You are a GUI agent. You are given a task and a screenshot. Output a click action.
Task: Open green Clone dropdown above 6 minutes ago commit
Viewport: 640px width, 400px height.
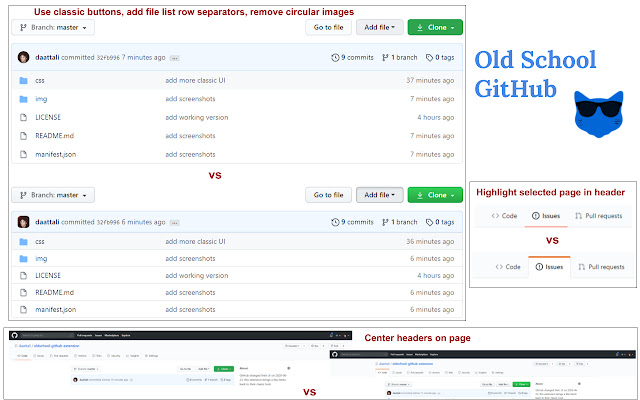pos(435,195)
